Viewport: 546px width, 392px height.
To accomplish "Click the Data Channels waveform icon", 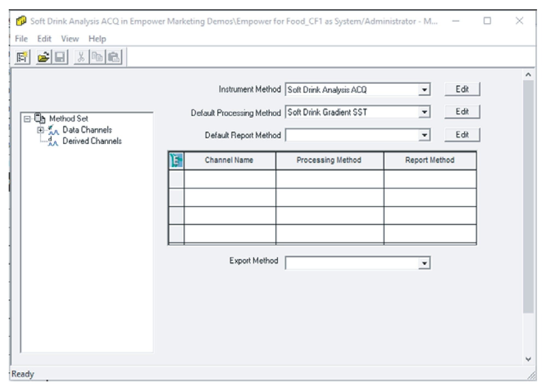I will (53, 130).
